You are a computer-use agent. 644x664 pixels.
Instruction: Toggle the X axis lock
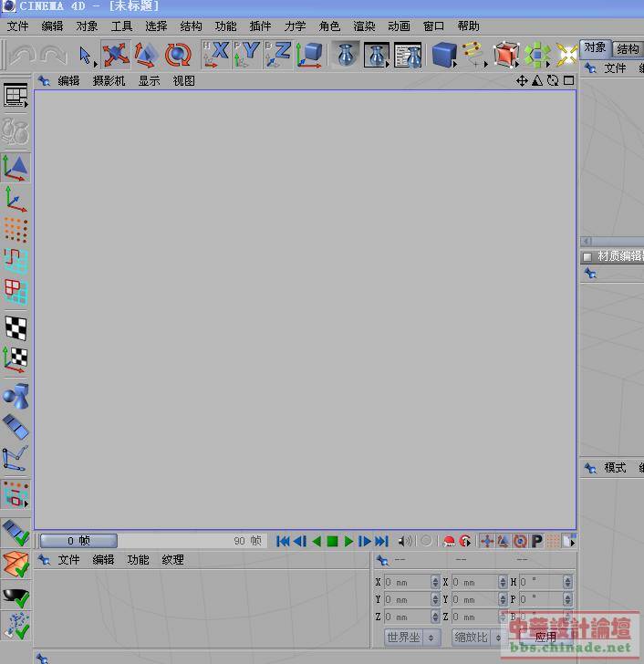[216, 55]
